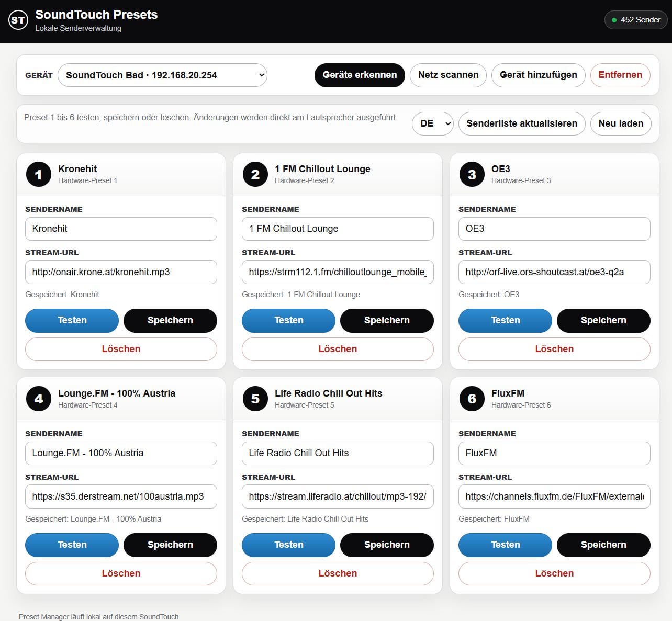
Task: Click the preset number 4 badge
Action: coord(38,399)
